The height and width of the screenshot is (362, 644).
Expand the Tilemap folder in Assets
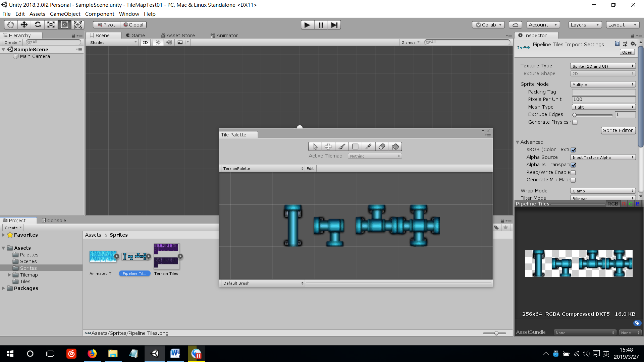tap(9, 275)
